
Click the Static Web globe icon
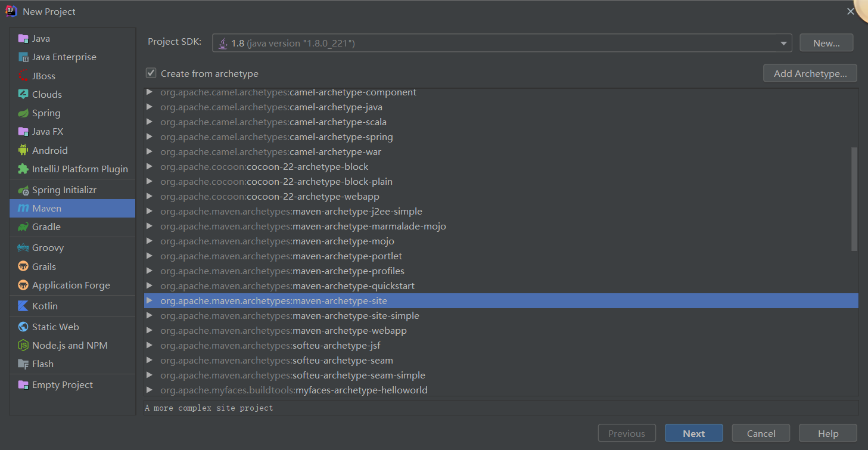click(23, 327)
